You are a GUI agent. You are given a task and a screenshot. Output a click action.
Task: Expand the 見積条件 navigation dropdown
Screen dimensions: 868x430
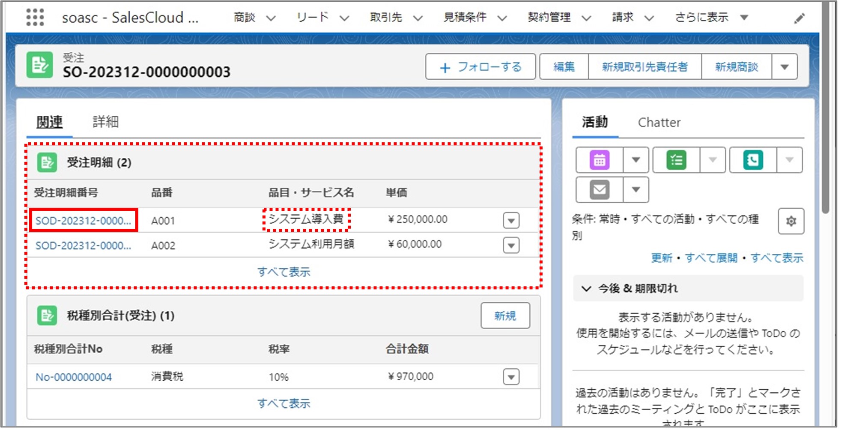[502, 18]
